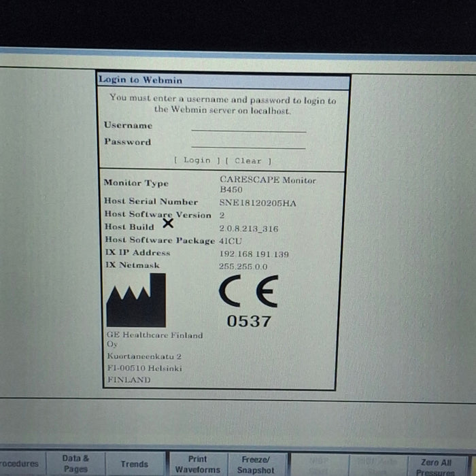Click the manufacturer factory symbol

point(136,301)
